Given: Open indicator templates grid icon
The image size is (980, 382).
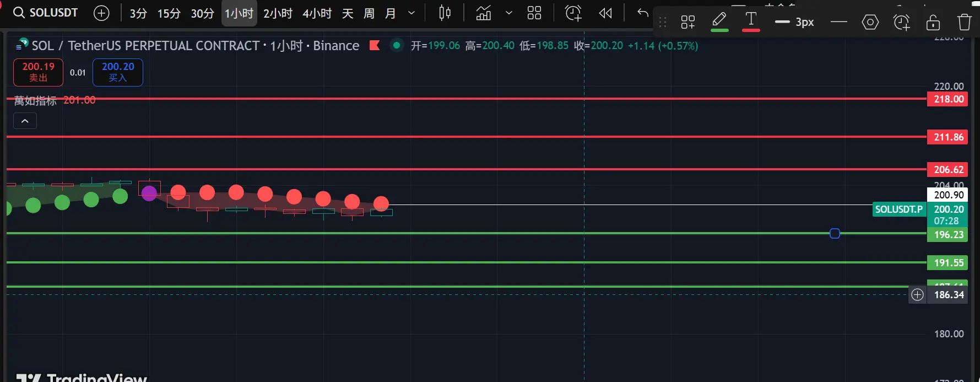Looking at the screenshot, I should tap(534, 13).
